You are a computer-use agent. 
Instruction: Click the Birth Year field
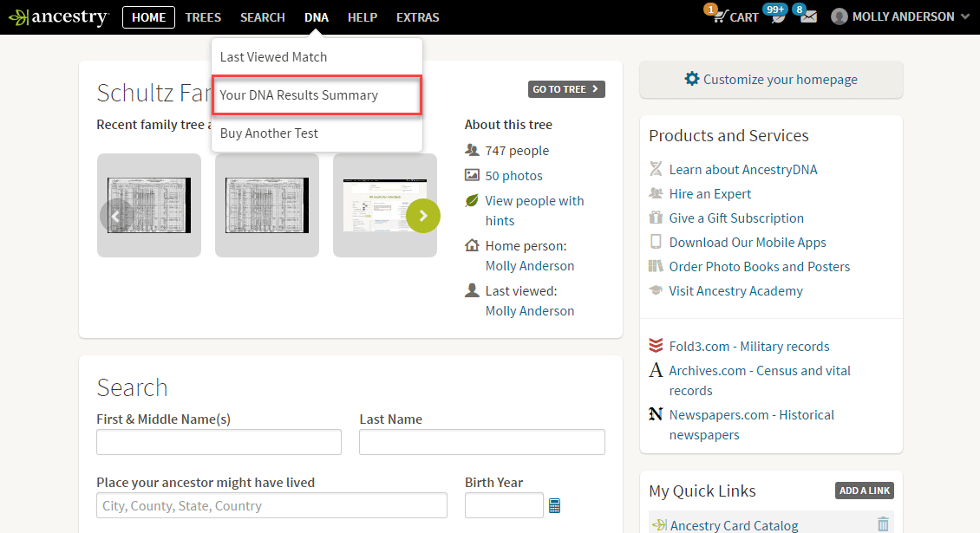504,505
